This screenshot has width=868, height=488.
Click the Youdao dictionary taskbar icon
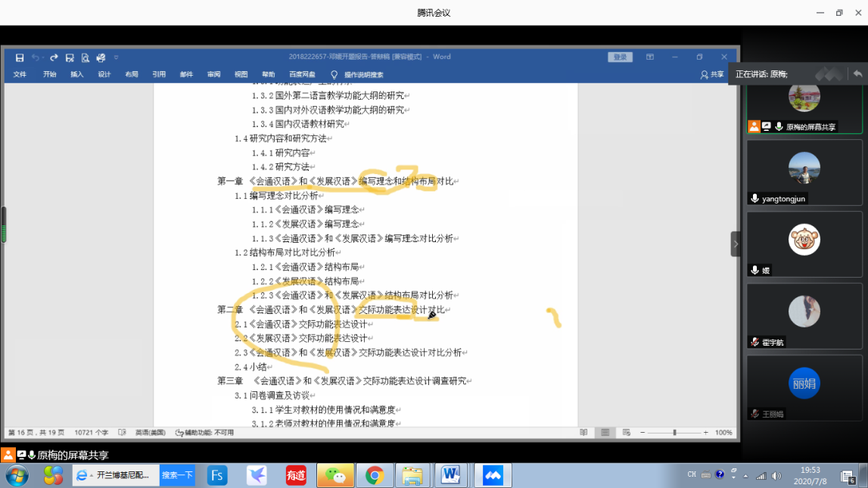pos(295,475)
